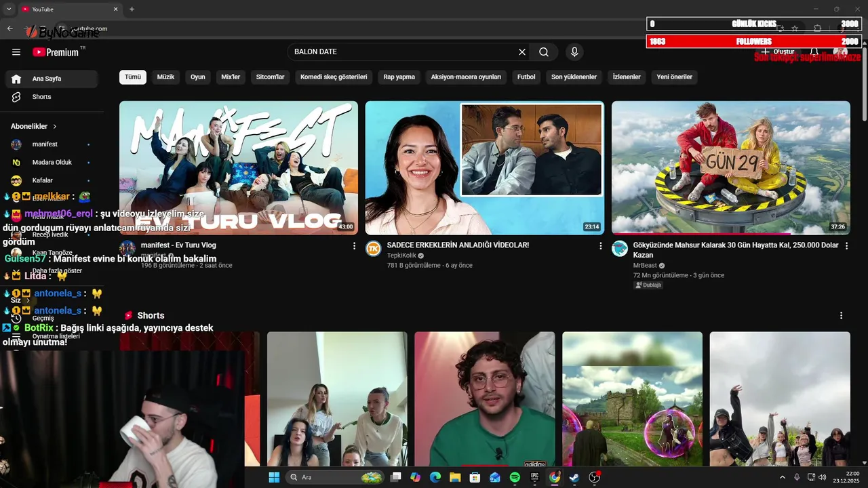
Task: Click the taskbar volume speaker icon
Action: tap(823, 477)
